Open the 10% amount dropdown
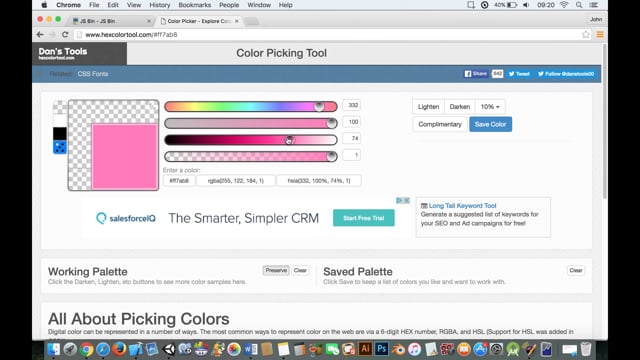The image size is (640, 360). point(490,107)
